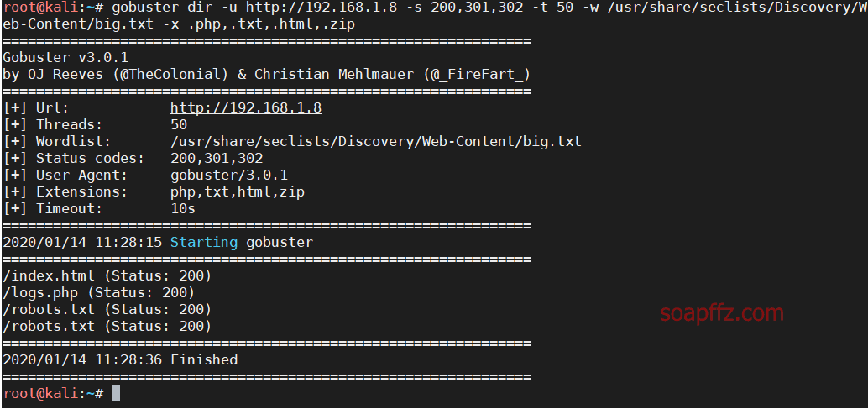Click the Extensions value php,txt,html,zip
Screen dimensions: 868x409
coord(238,192)
